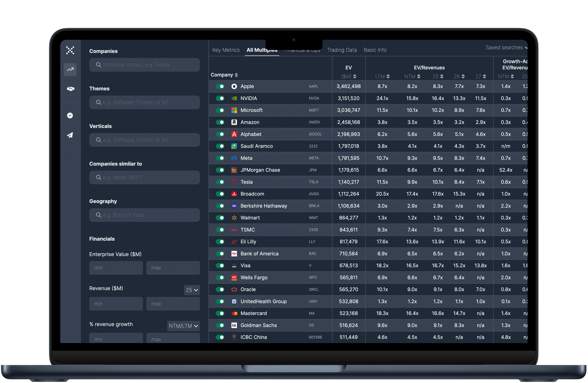This screenshot has height=383, width=588.
Task: Switch to the Key Metrics tab
Action: click(226, 50)
